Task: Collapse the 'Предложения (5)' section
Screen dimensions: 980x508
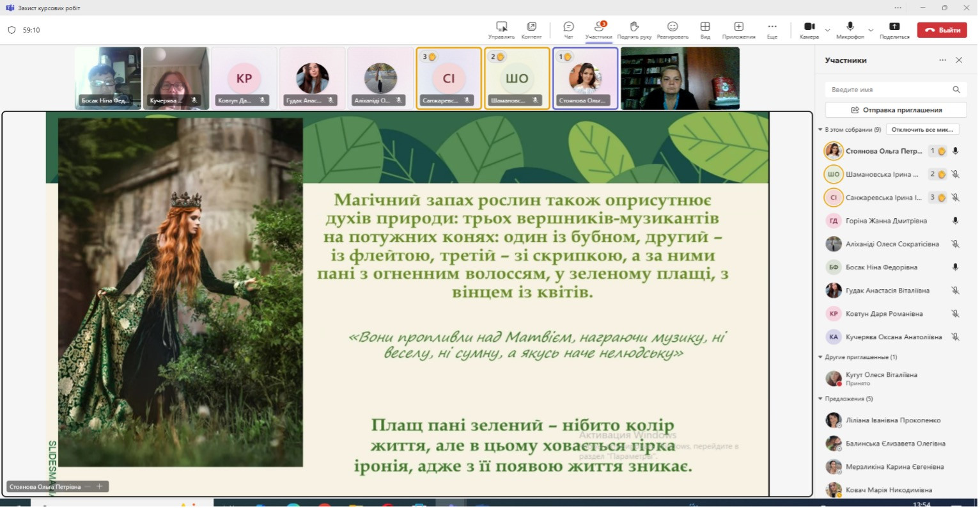Action: coord(821,399)
